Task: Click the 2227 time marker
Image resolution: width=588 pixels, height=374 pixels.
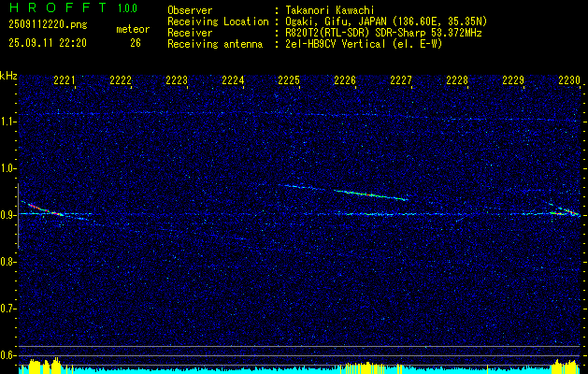Action: (x=401, y=79)
